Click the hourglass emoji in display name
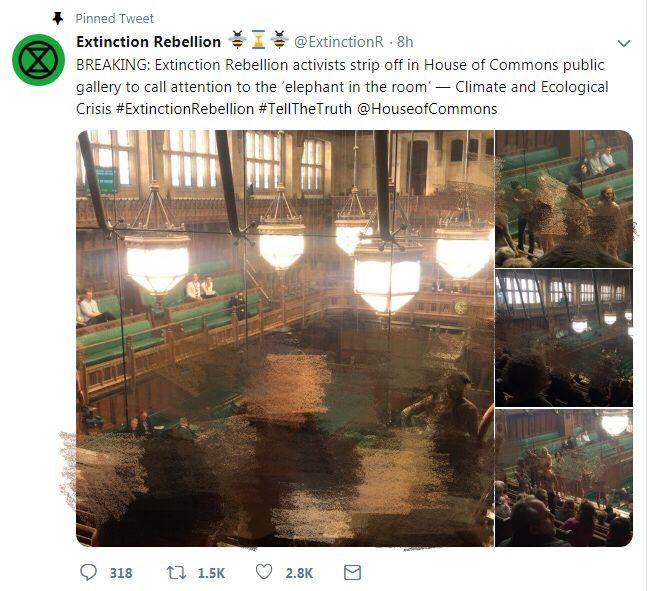Image resolution: width=647 pixels, height=591 pixels. point(259,40)
